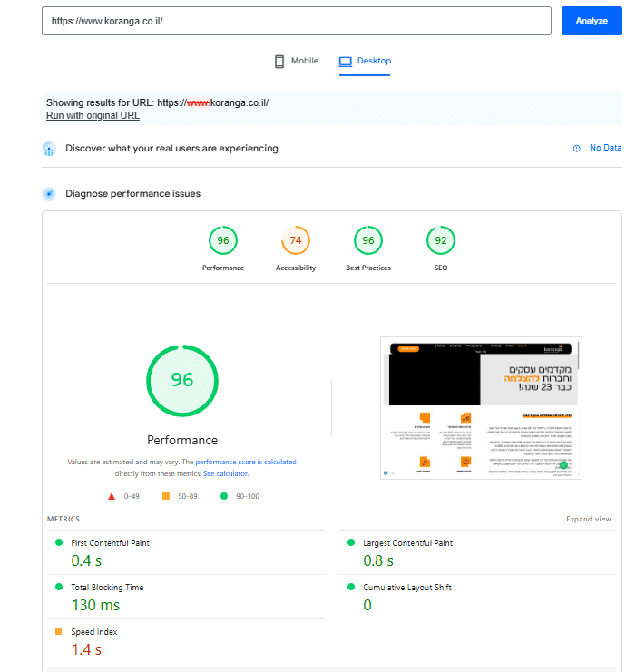This screenshot has height=672, width=626.
Task: Toggle Expand view for metrics
Action: [x=588, y=519]
